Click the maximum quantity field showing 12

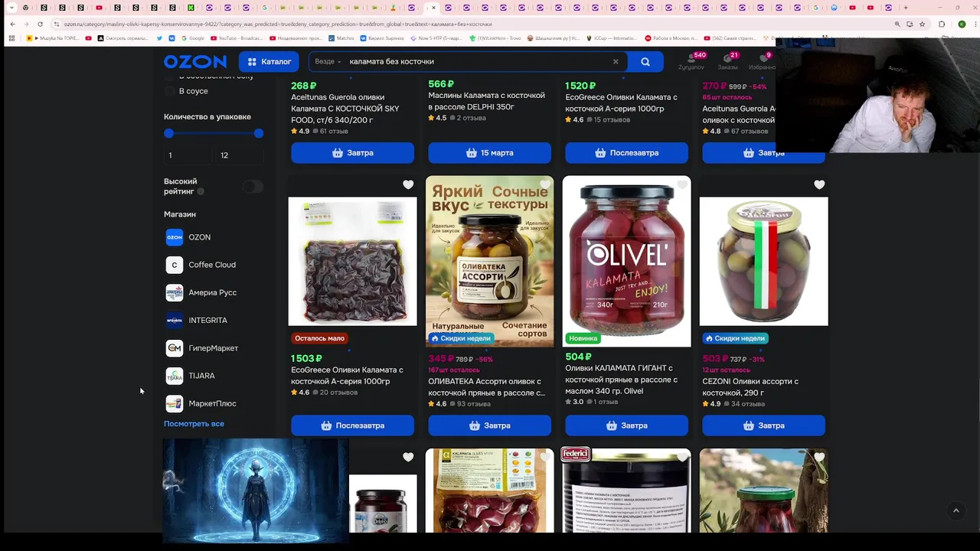(239, 155)
